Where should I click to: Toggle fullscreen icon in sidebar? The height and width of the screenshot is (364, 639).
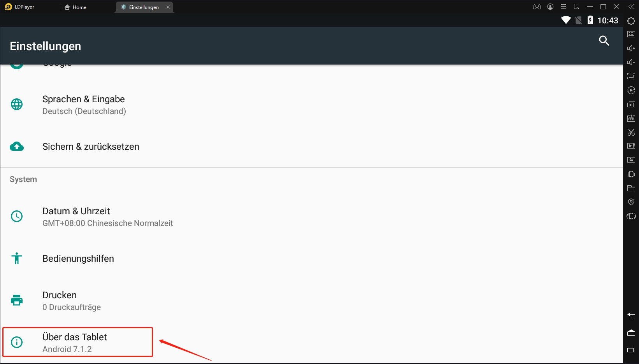[631, 76]
